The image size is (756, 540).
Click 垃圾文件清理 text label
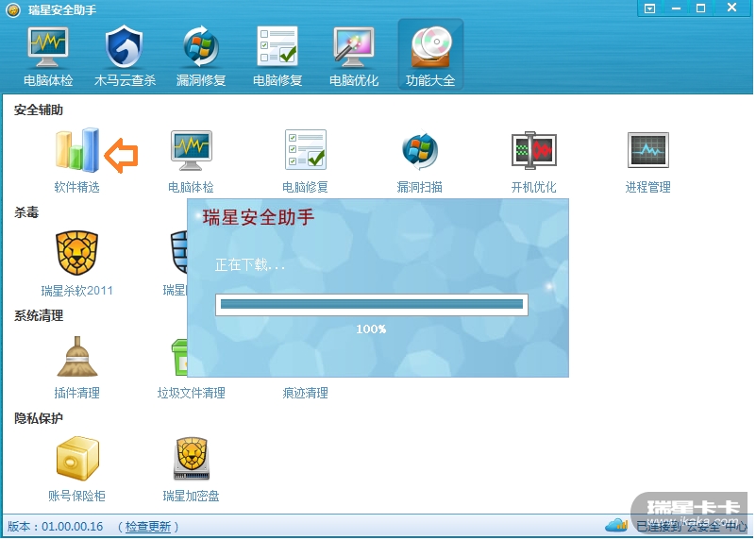pos(192,393)
